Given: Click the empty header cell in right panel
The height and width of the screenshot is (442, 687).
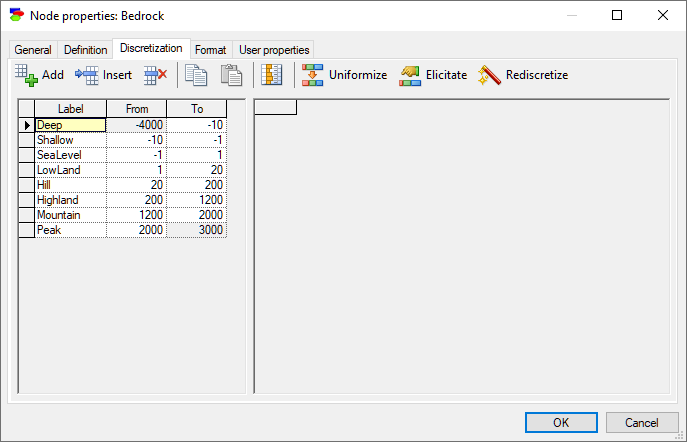Looking at the screenshot, I should pyautogui.click(x=276, y=107).
